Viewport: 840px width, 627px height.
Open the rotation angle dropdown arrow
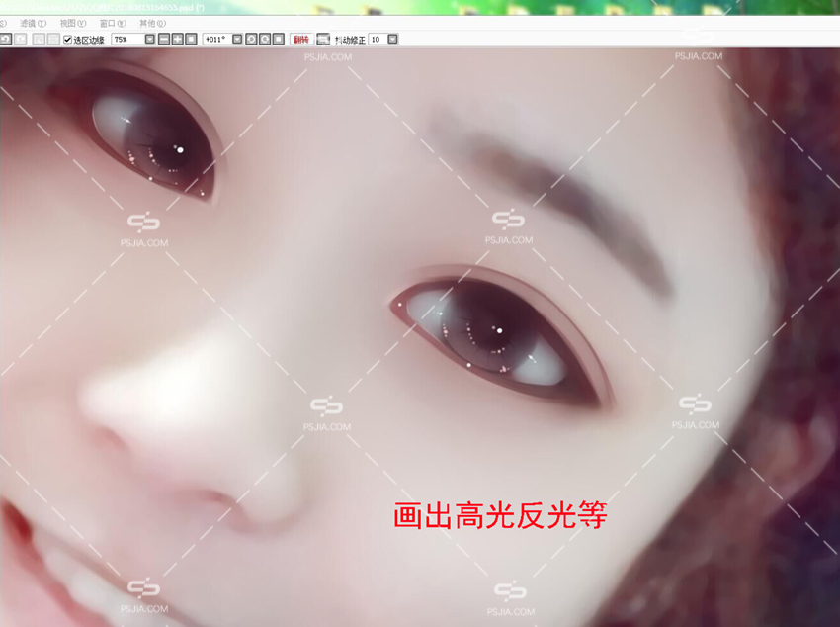tap(237, 40)
